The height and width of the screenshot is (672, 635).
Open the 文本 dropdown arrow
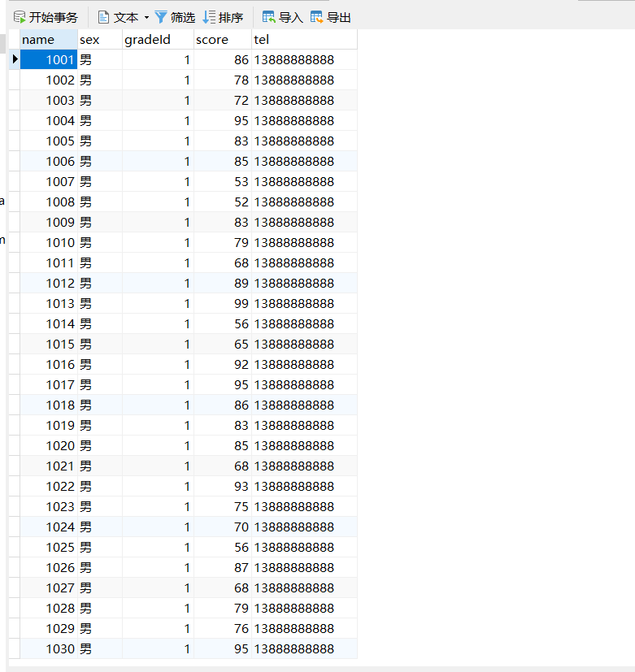[146, 18]
